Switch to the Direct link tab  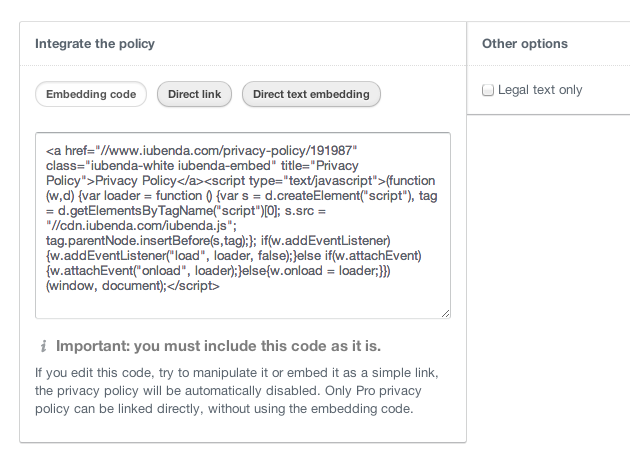[194, 94]
